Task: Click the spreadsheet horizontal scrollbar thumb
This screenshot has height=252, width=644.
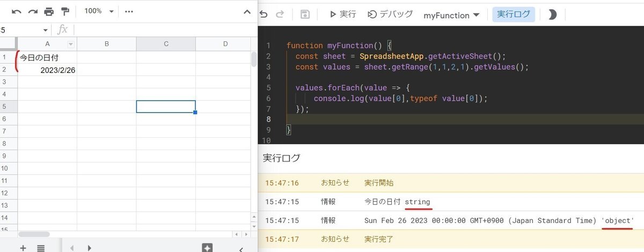Action: (x=34, y=234)
